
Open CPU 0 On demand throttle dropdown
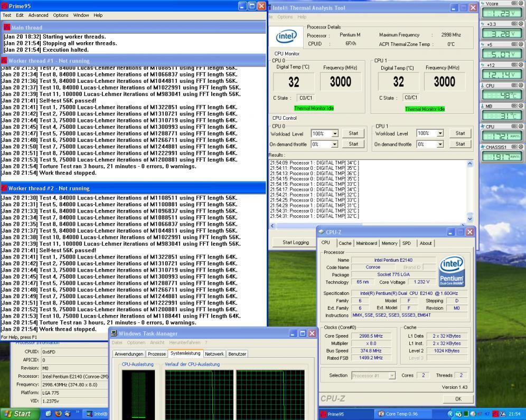[334, 144]
